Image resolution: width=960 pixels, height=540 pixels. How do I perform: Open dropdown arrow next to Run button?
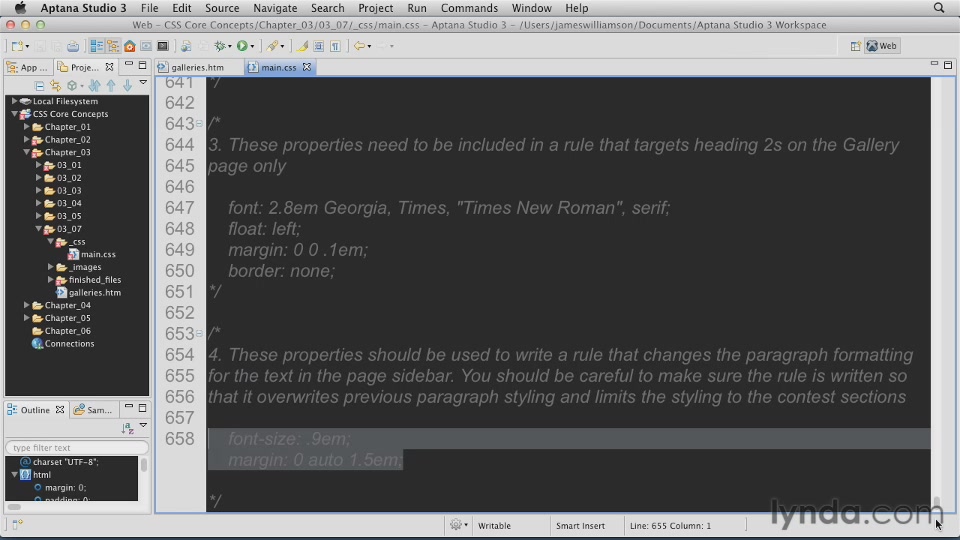click(252, 47)
